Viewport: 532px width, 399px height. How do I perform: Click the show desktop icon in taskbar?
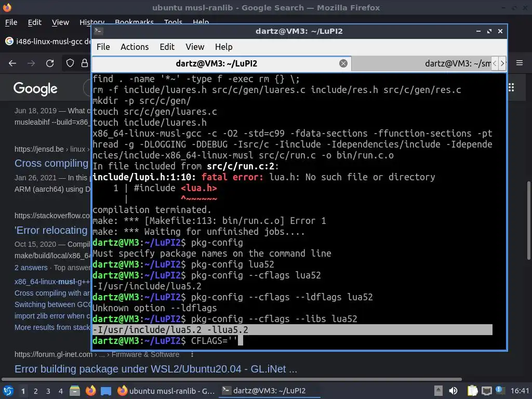click(x=106, y=391)
